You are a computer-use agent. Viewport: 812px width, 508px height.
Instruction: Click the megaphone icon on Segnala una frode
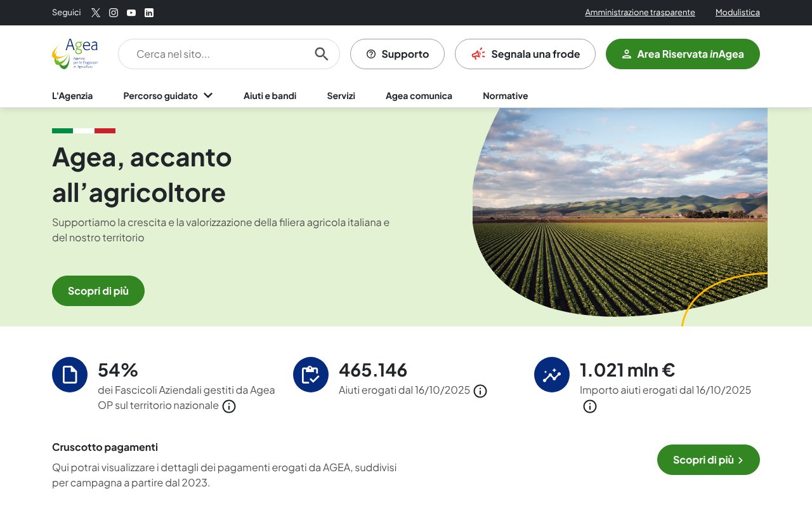[477, 54]
